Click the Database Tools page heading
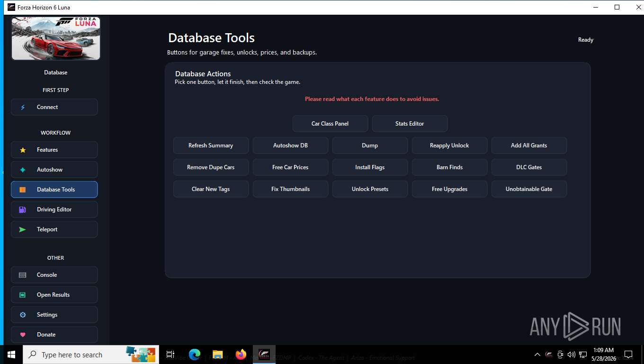 coord(211,38)
